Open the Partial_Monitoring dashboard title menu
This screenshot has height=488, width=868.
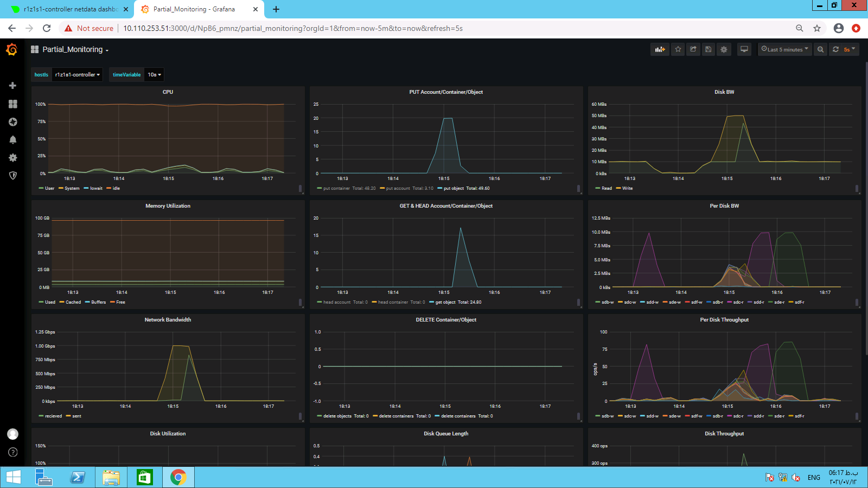click(75, 49)
